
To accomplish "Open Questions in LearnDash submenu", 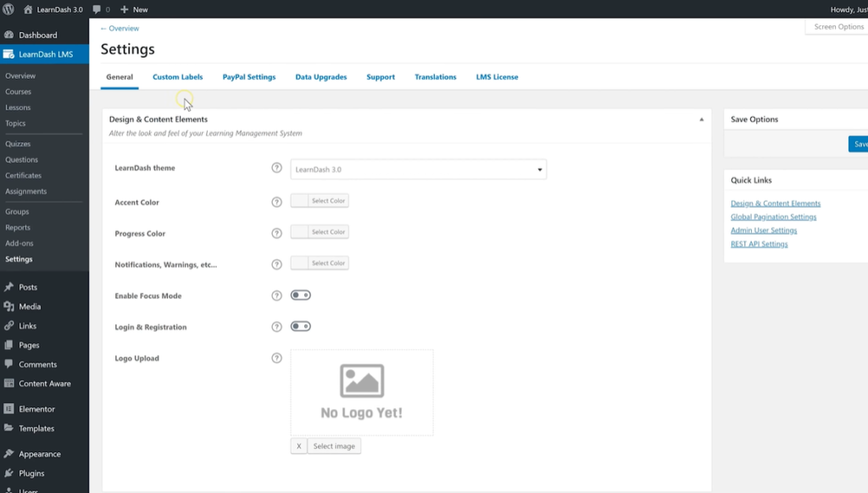I will [21, 159].
